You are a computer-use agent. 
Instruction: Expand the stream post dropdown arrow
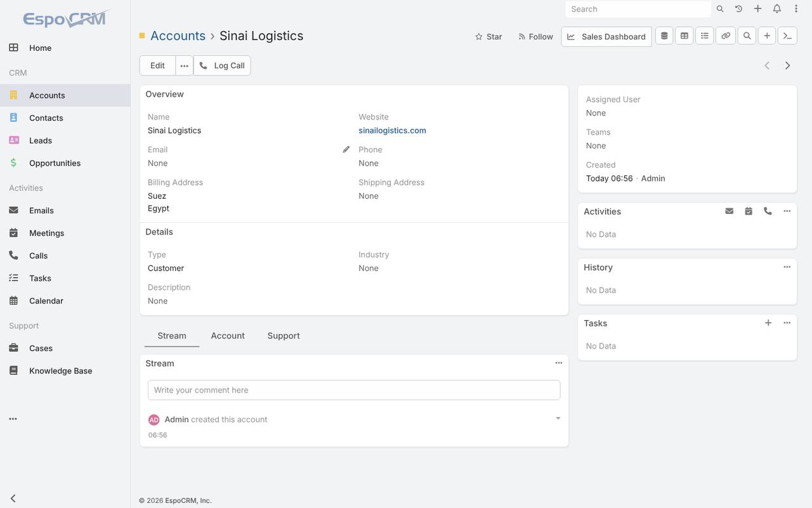[558, 418]
